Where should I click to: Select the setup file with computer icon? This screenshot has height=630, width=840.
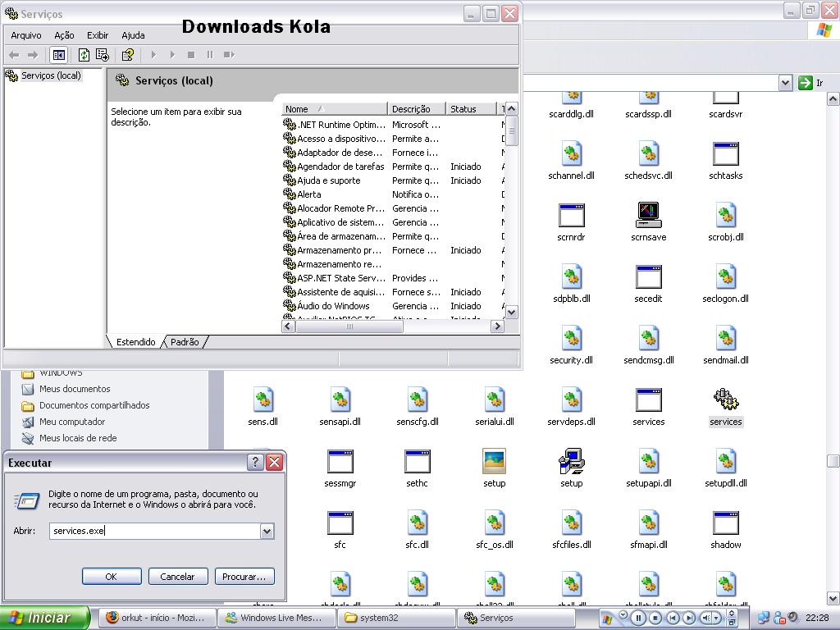571,461
